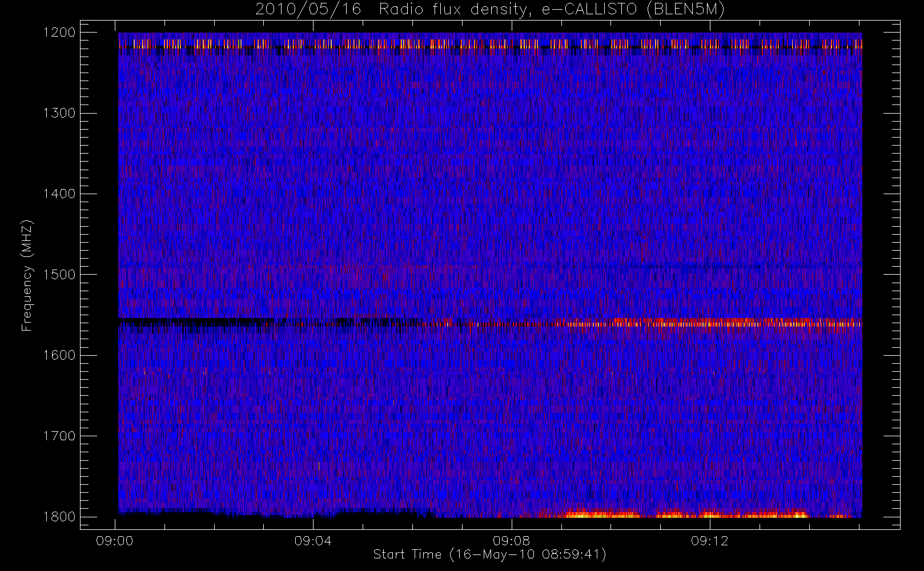Click the striped interference band near 1215 MHz

coord(490,44)
